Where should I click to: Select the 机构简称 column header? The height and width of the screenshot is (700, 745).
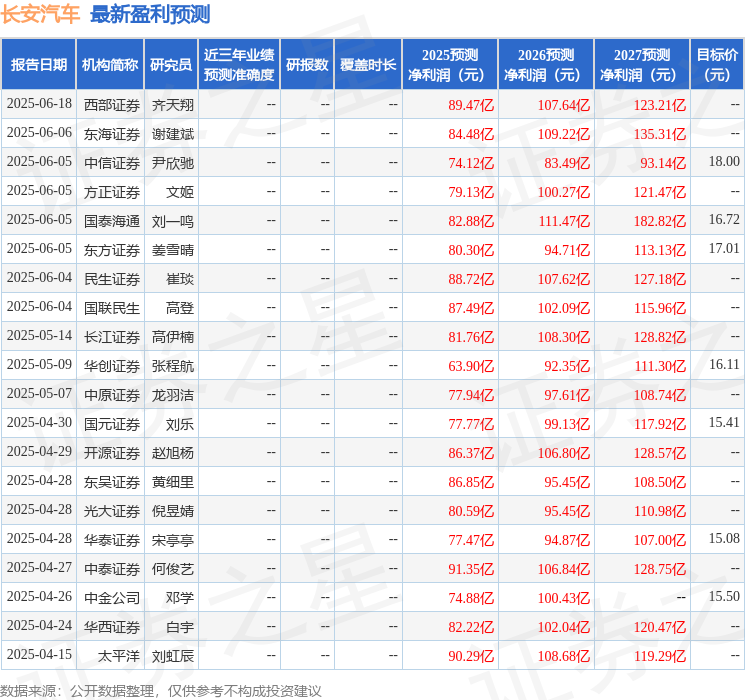pos(110,64)
